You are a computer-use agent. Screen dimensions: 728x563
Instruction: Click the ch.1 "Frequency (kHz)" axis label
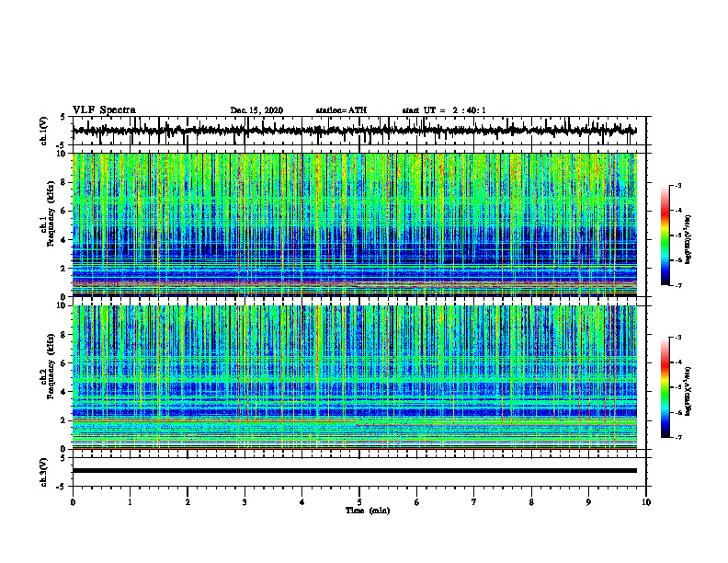tap(51, 213)
